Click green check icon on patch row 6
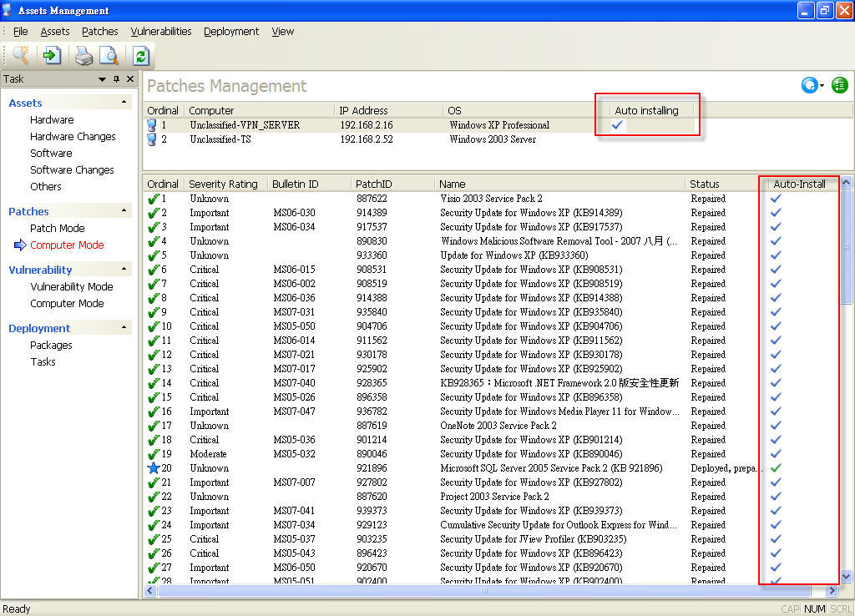This screenshot has height=616, width=855. click(154, 270)
